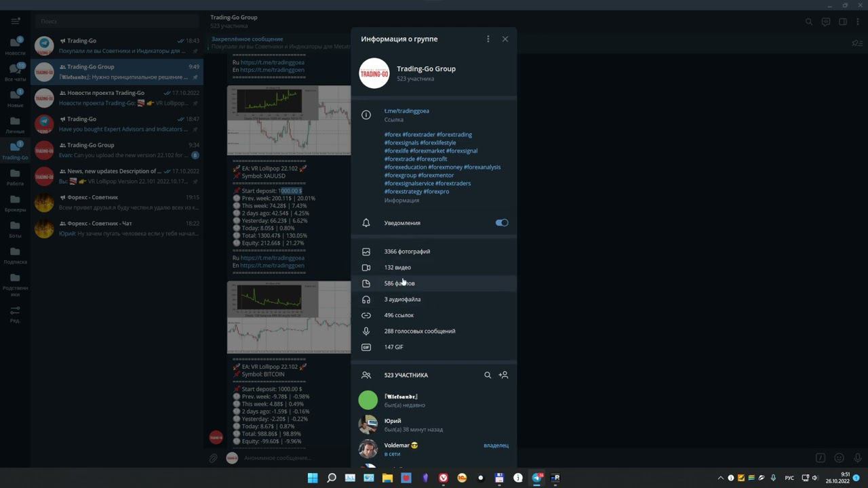Screen dimensions: 868x488
Task: Click the taskbar search magnifier
Action: pos(332,478)
